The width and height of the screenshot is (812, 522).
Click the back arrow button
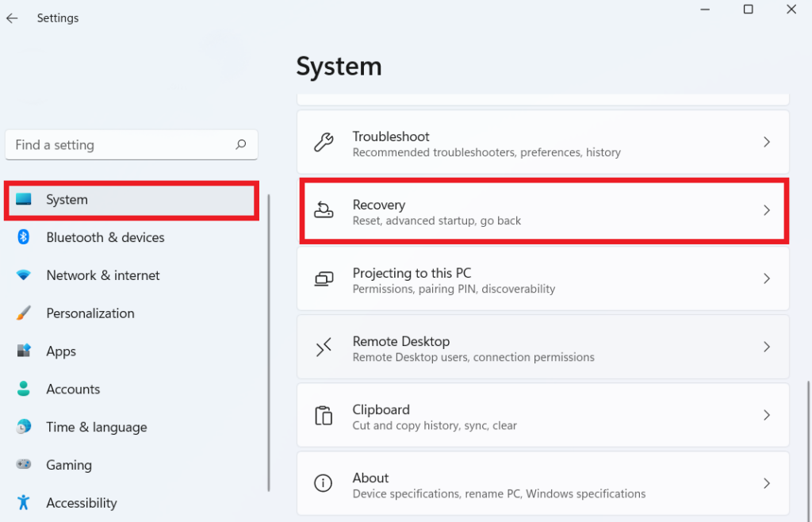(12, 17)
